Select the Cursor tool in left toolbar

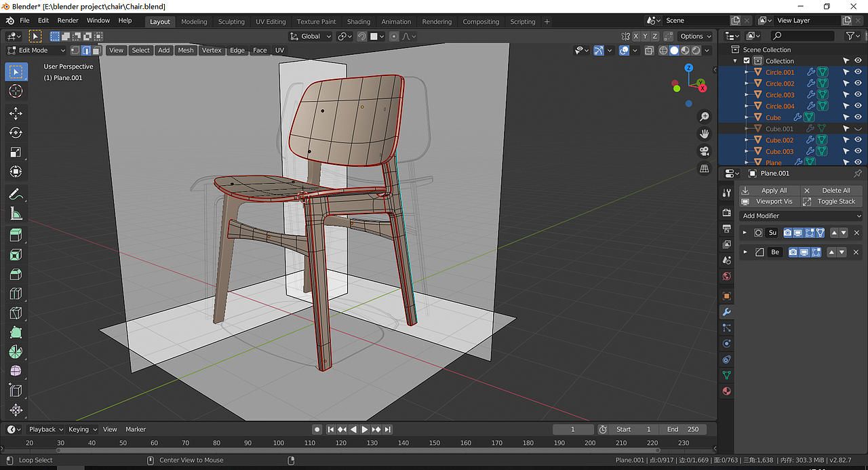click(16, 91)
